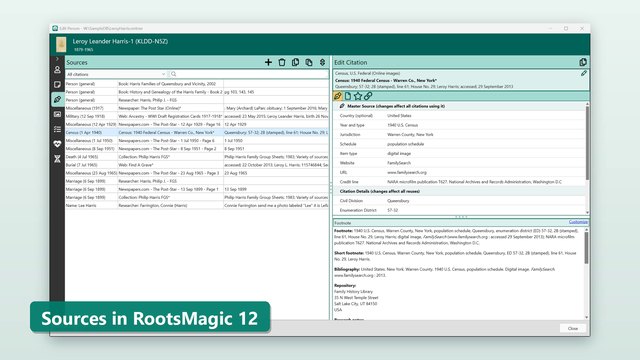Open the Tasks list icon in sidebar
Viewport: 640px width, 360px height.
point(58,129)
